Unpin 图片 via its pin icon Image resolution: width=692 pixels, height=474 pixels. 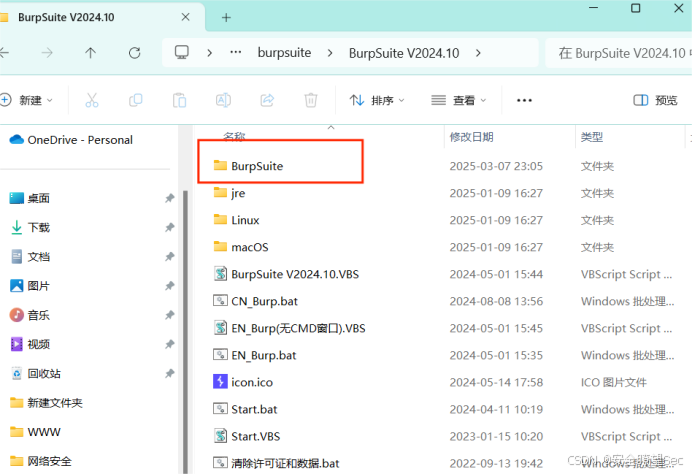[x=169, y=286]
